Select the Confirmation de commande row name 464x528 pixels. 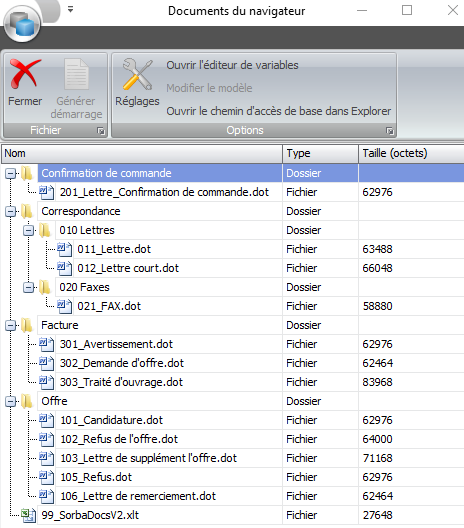(106, 173)
